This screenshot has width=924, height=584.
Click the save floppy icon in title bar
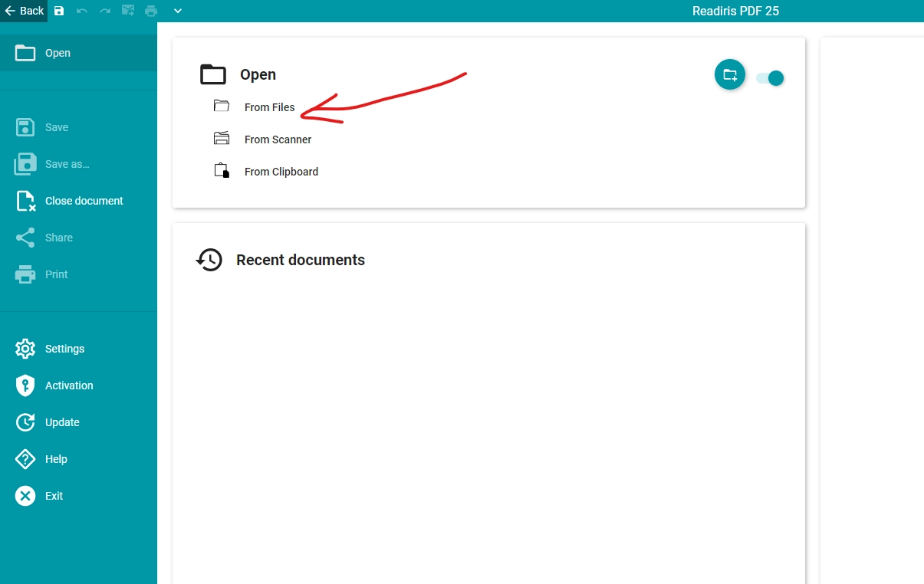(x=59, y=11)
